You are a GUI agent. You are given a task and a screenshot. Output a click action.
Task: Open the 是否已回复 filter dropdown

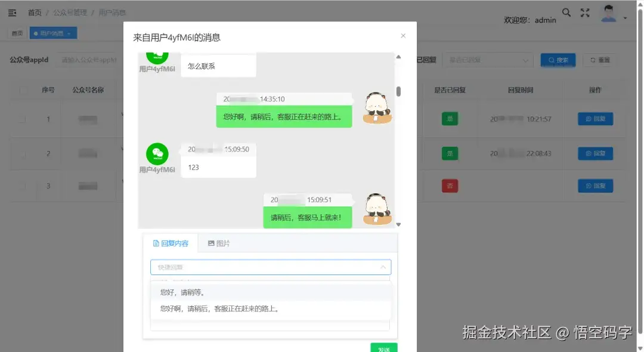point(488,60)
